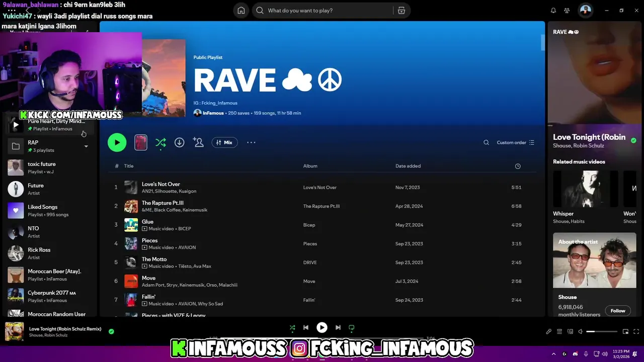This screenshot has width=644, height=362.
Task: Show hidden icons in Windows system tray
Action: point(553,354)
